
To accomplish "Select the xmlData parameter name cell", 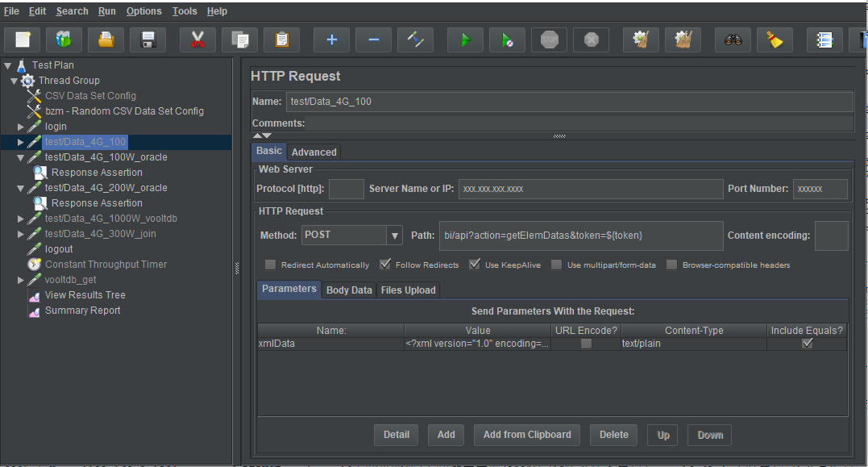I will [x=330, y=344].
